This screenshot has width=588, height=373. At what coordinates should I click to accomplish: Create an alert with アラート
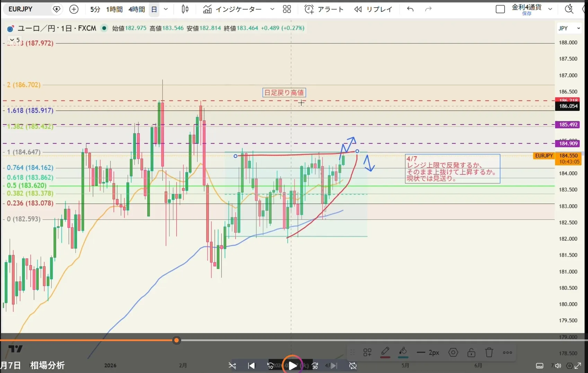tap(324, 9)
